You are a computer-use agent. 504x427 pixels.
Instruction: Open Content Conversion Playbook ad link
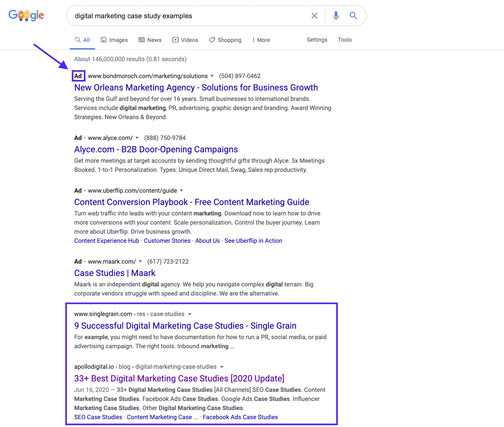192,202
